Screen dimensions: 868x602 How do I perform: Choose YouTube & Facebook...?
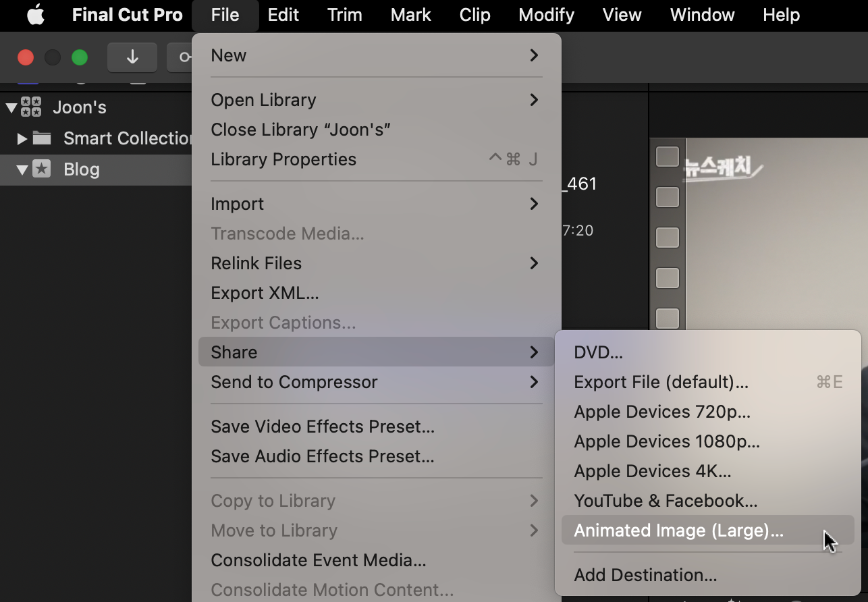708,501
